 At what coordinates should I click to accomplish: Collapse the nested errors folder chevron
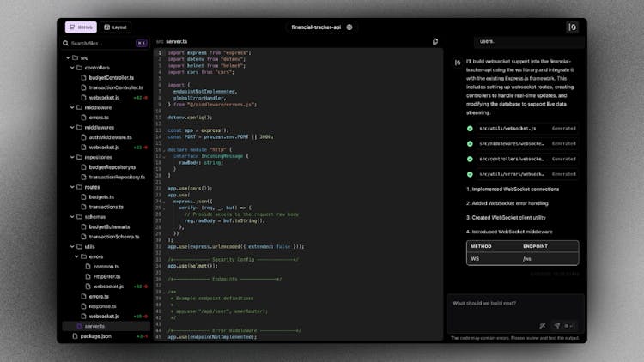(76, 256)
